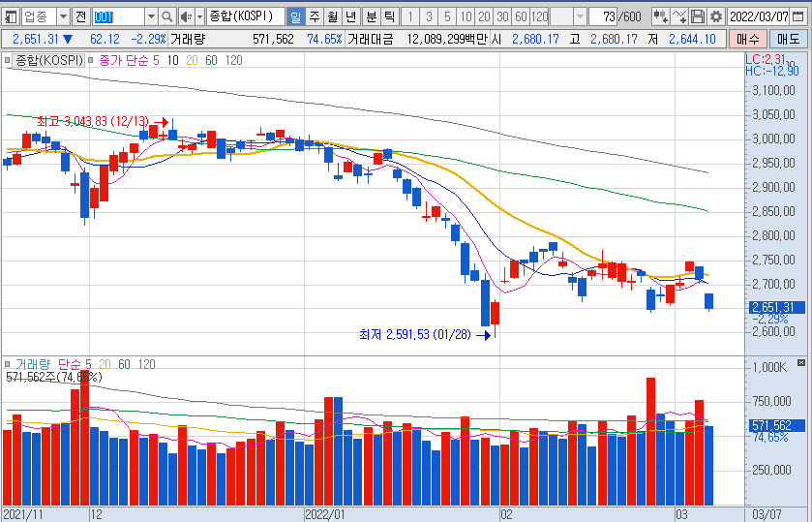Screen dimensions: 812x522
Task: Click the 매수 buy button
Action: point(747,39)
